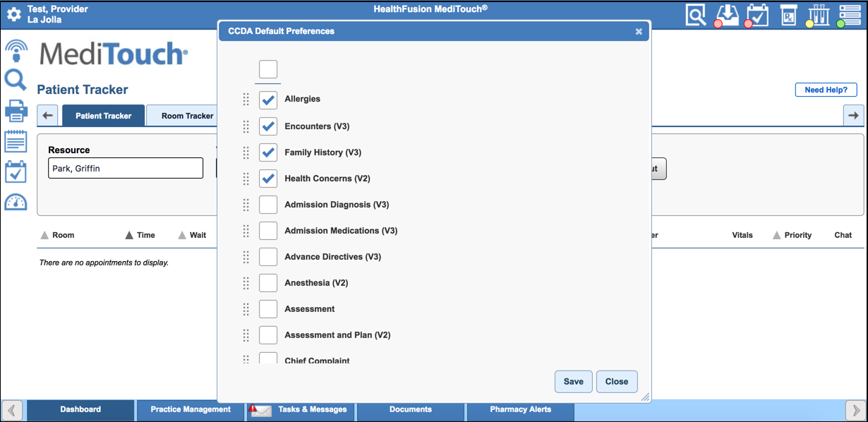The width and height of the screenshot is (868, 422).
Task: Switch to the Patient Tracker tab
Action: (x=104, y=116)
